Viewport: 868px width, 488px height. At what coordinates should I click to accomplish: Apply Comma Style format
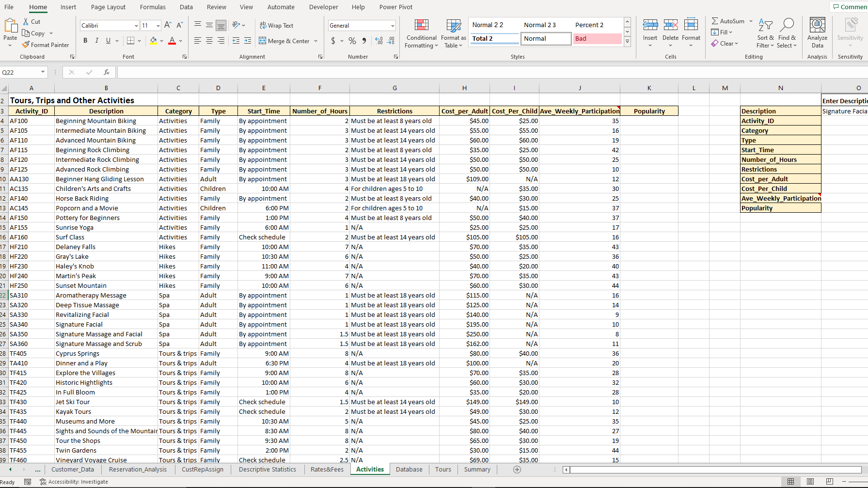point(364,41)
